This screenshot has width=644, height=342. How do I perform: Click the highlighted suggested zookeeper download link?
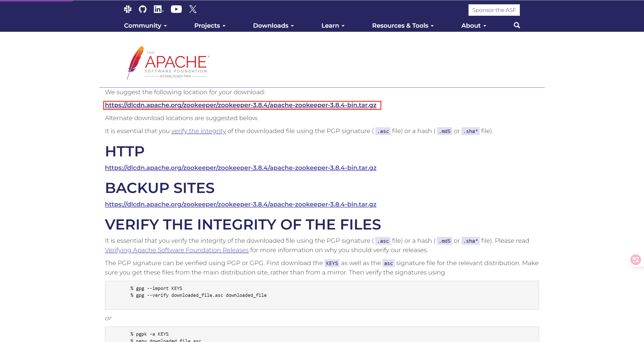[240, 105]
